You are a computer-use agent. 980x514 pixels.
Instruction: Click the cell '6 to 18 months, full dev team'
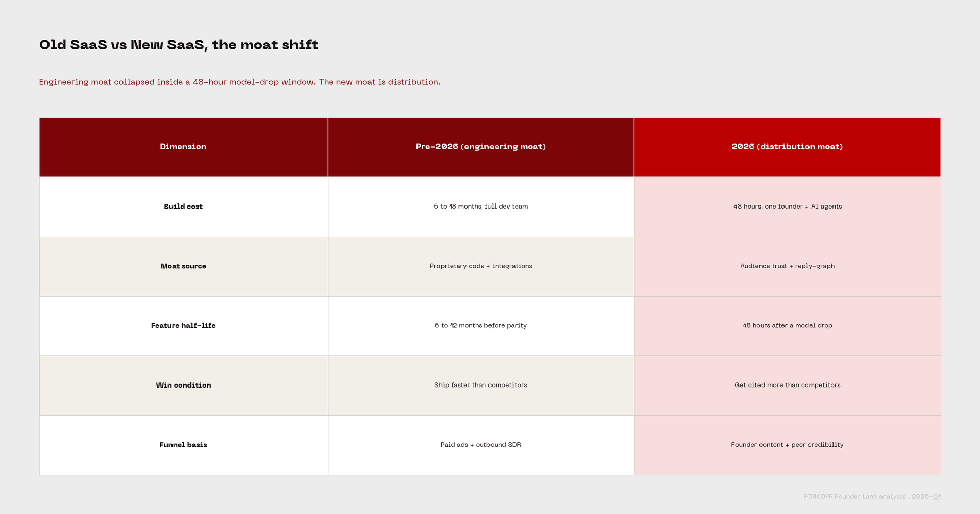pyautogui.click(x=481, y=207)
